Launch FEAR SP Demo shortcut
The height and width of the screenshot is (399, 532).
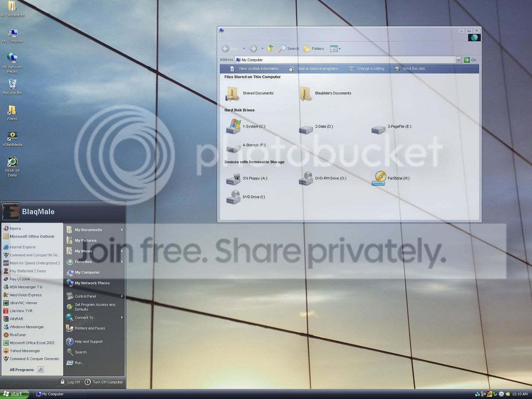(x=12, y=167)
